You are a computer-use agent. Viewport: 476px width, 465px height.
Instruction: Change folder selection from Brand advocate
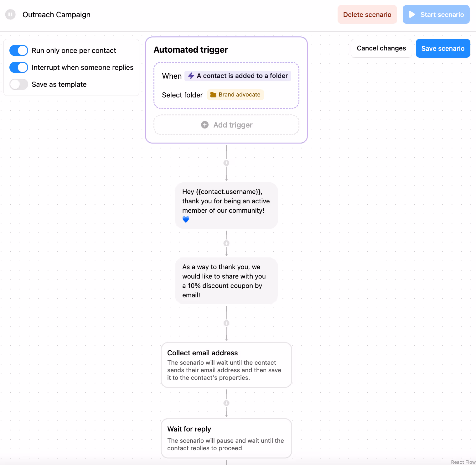point(235,95)
